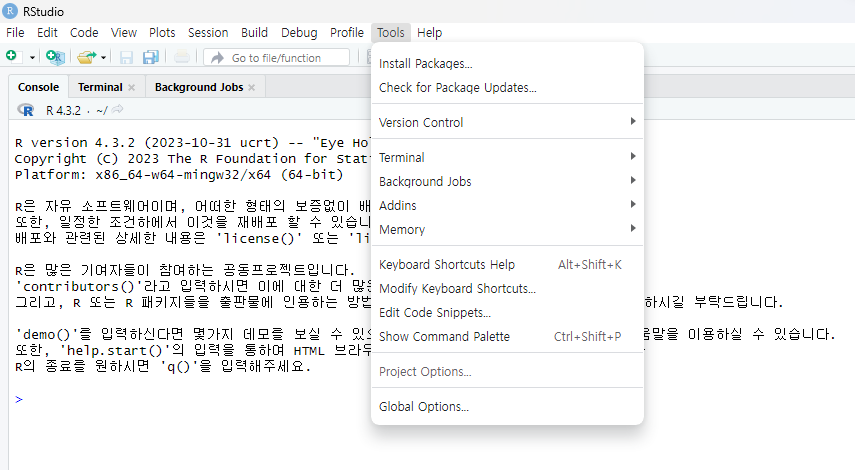Close the open Tools menu

coord(391,33)
